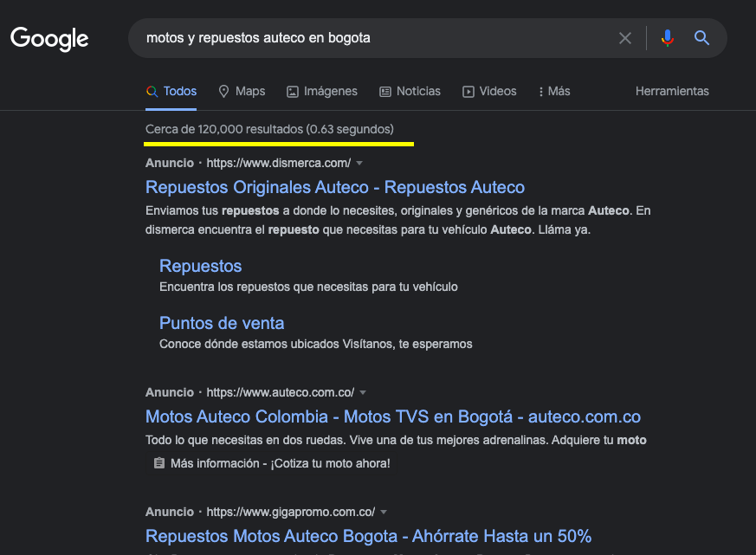The height and width of the screenshot is (555, 756).
Task: Expand dropdown arrow beside auteco.com.co URL
Action: coord(363,393)
